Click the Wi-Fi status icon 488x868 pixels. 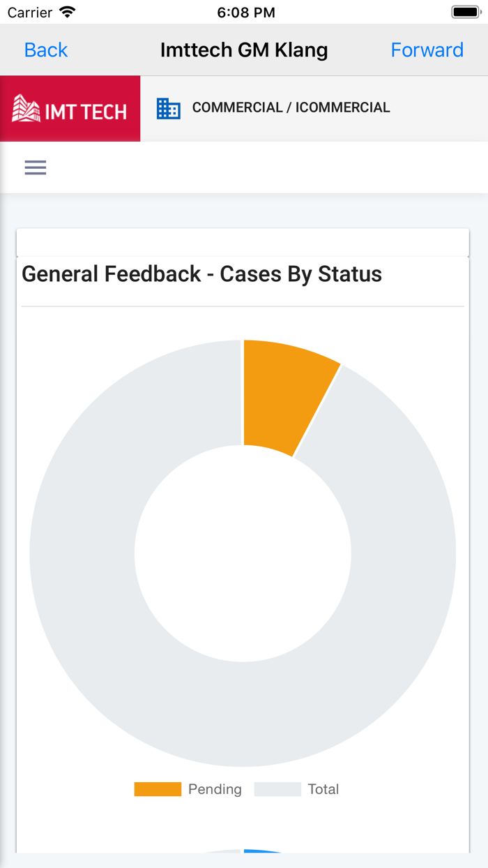click(x=68, y=13)
